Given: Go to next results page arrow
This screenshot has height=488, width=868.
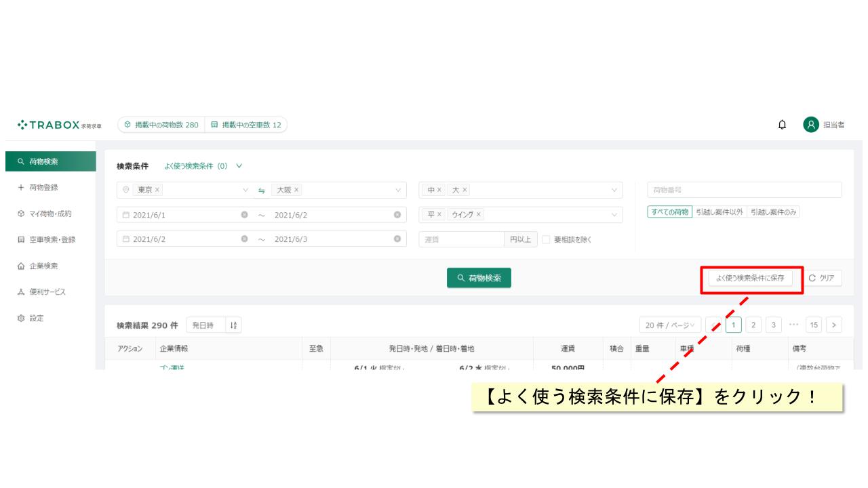Looking at the screenshot, I should 833,325.
